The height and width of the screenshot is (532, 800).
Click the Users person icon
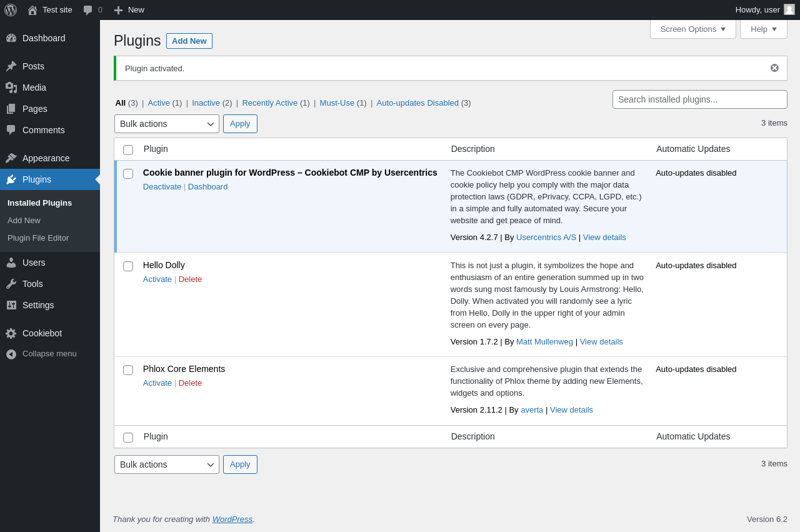point(11,263)
